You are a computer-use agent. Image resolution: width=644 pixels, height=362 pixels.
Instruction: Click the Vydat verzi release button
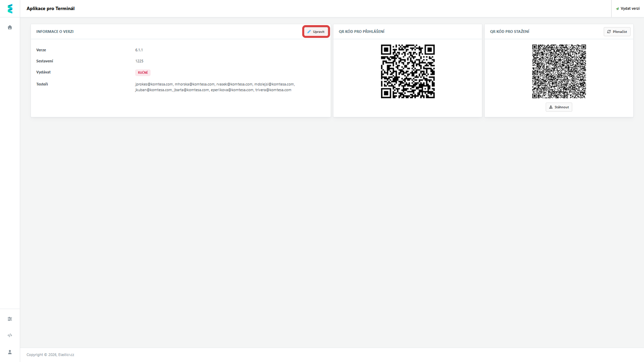628,9
